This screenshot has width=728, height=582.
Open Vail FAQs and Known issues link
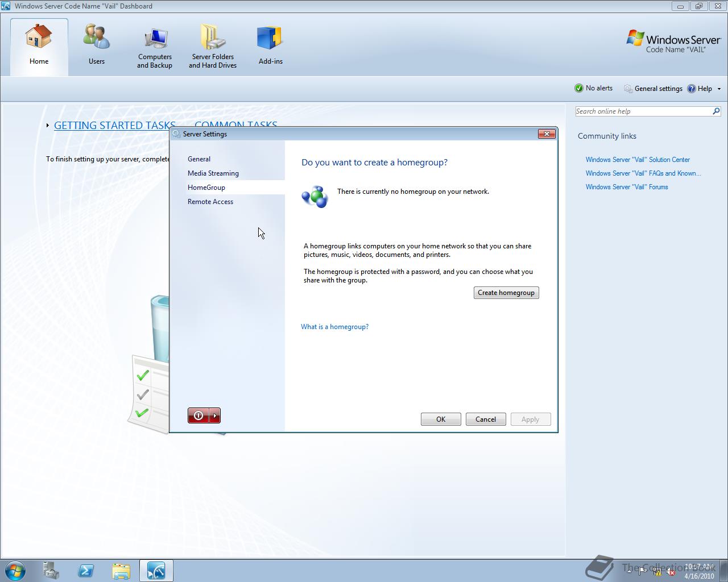[643, 173]
